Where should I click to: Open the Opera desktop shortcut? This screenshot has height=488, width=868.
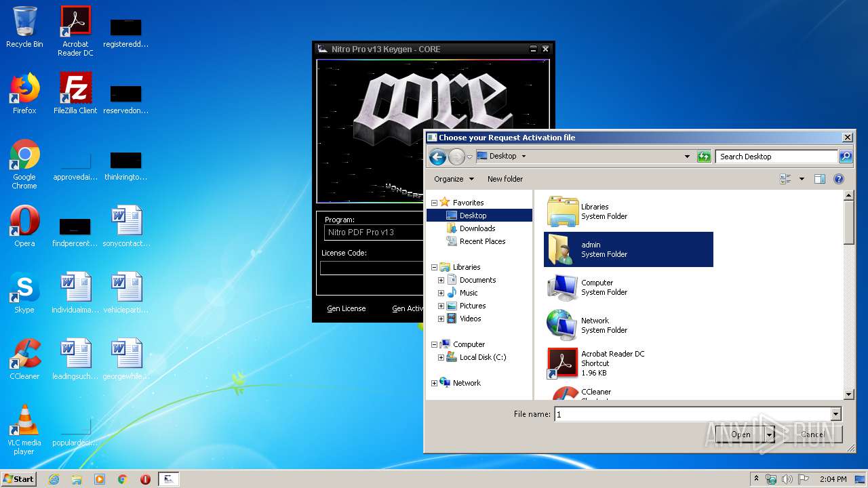coord(24,226)
